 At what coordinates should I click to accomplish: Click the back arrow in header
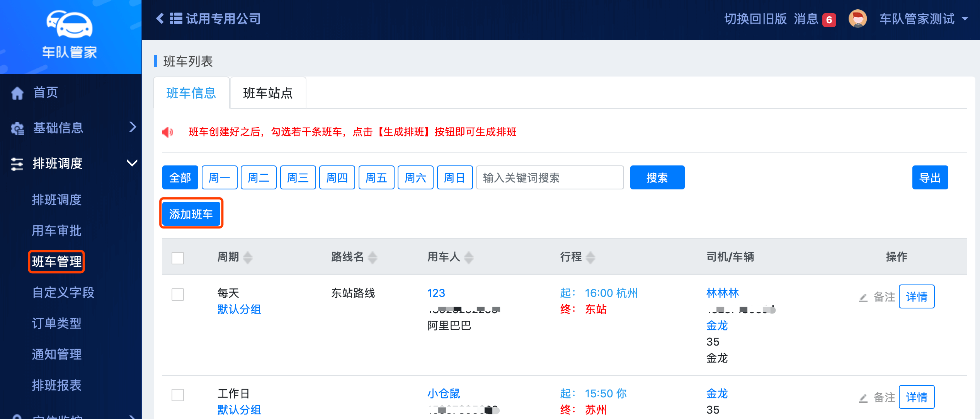[160, 18]
